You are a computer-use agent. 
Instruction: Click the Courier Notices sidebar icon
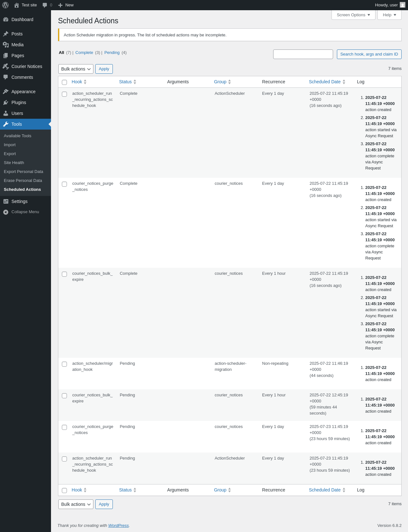tap(6, 66)
